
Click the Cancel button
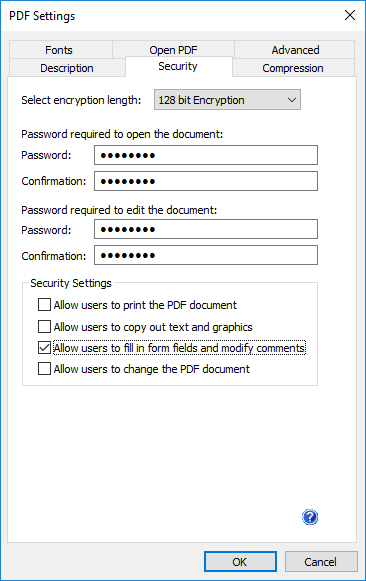pyautogui.click(x=321, y=561)
